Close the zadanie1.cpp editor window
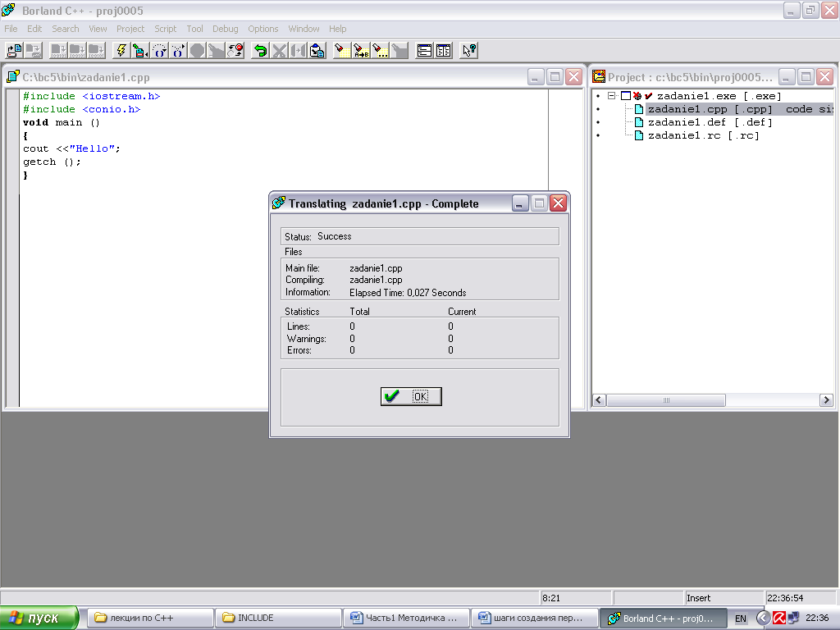 [x=573, y=77]
